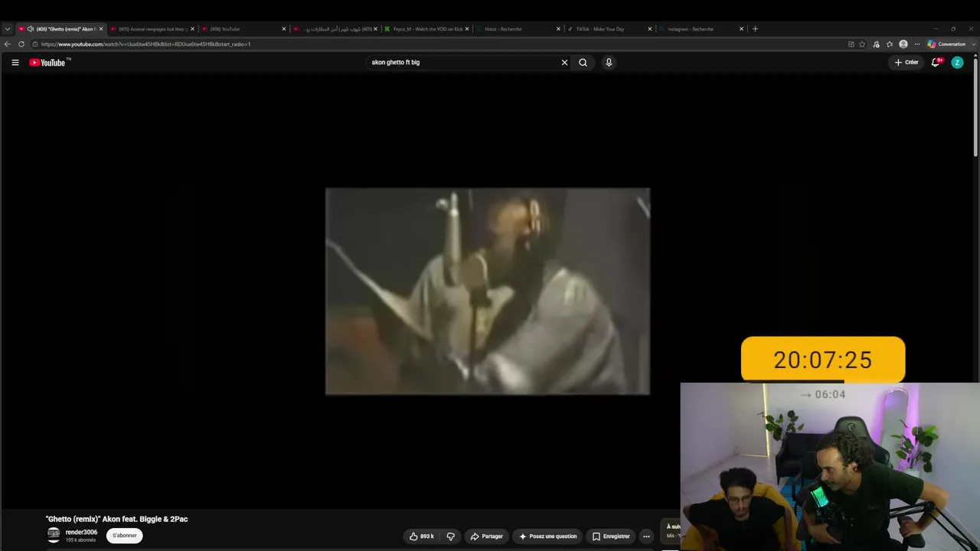
Task: Open Posez une question
Action: click(547, 536)
